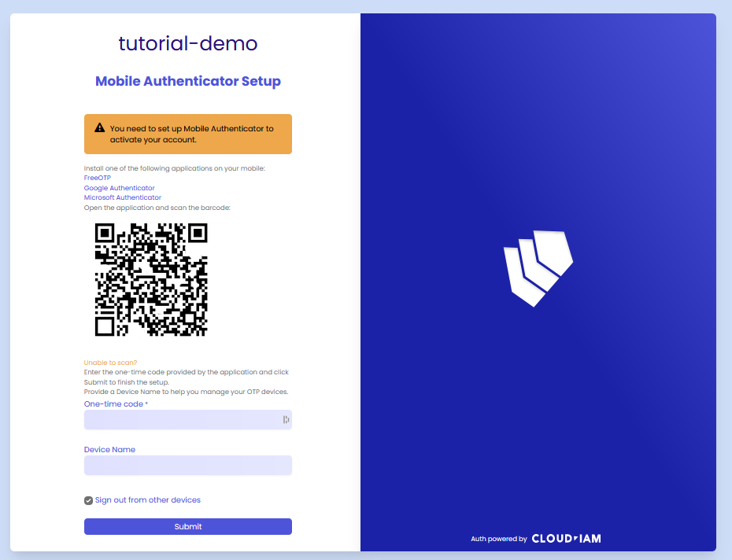
Task: Click the Cloud-IAM shield logo
Action: pyautogui.click(x=538, y=268)
